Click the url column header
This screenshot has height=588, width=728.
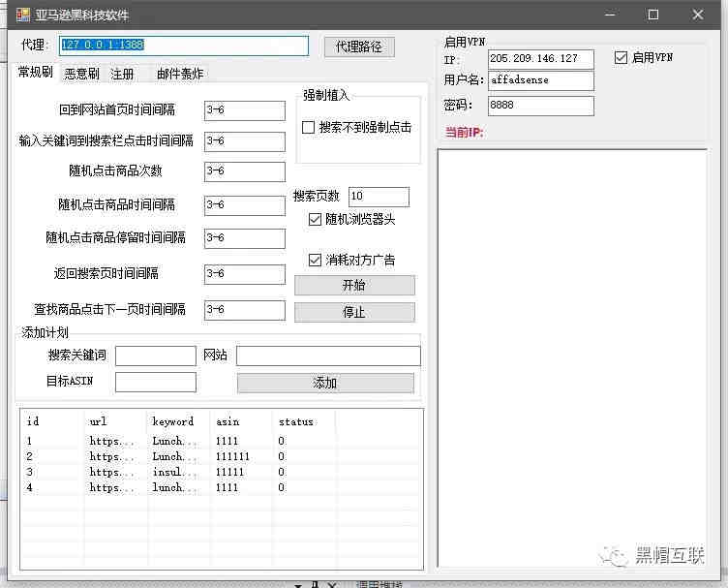pyautogui.click(x=115, y=421)
